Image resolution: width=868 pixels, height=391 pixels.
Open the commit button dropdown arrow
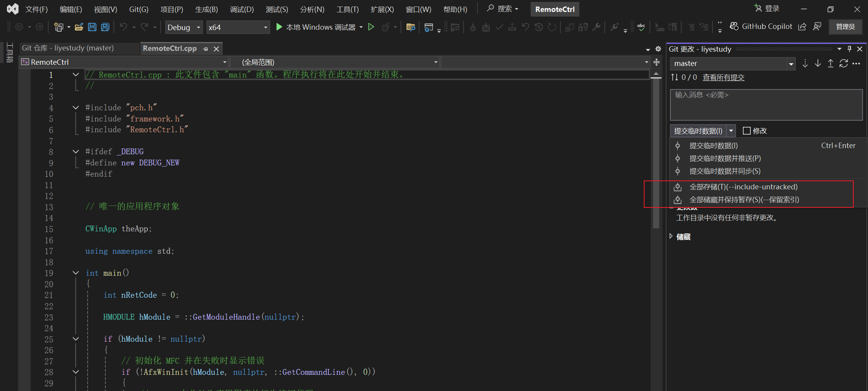[731, 131]
